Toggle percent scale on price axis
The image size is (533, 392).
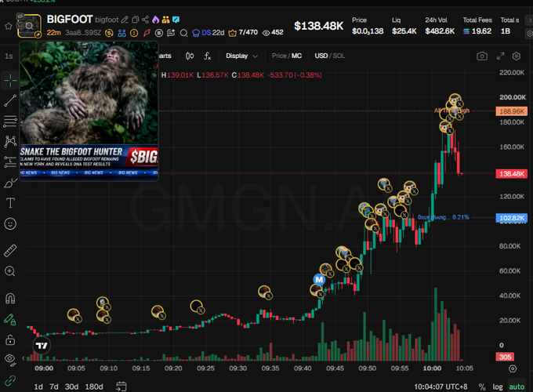click(482, 387)
